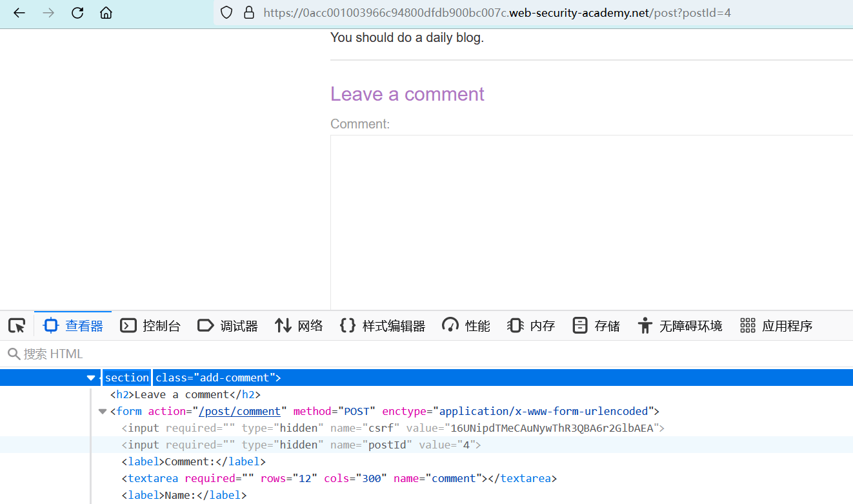Click the shield tracking protection icon

(x=226, y=13)
